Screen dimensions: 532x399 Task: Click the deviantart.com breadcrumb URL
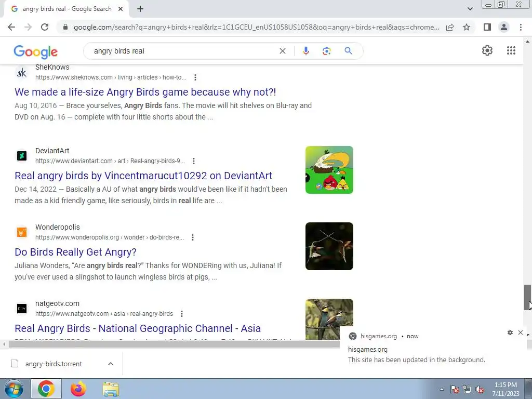[110, 161]
